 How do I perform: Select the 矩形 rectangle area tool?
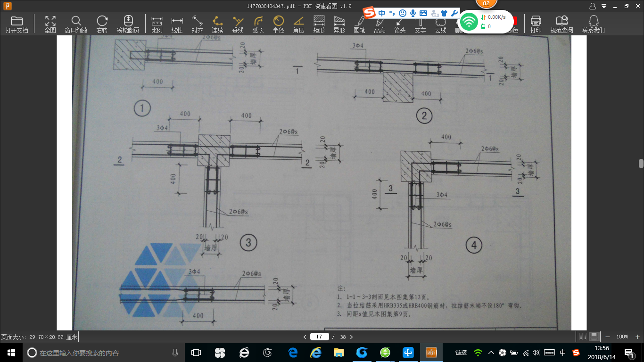pos(319,25)
